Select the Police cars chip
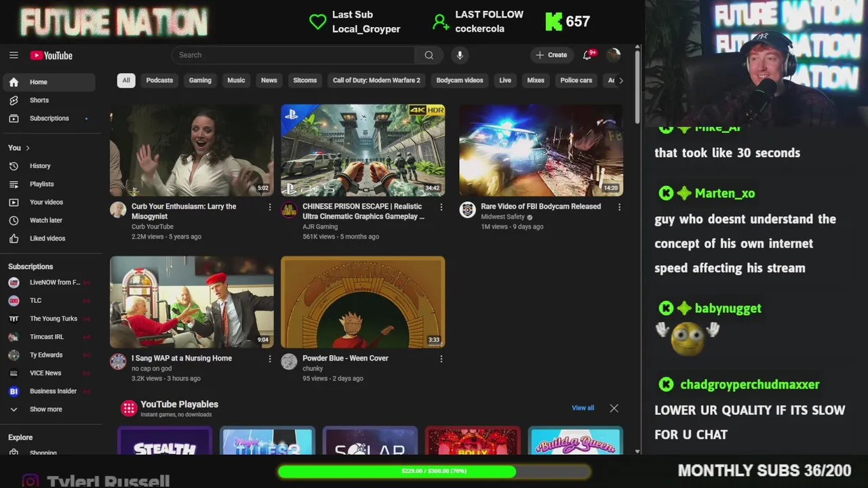Screen dimensions: 868x488 point(576,80)
